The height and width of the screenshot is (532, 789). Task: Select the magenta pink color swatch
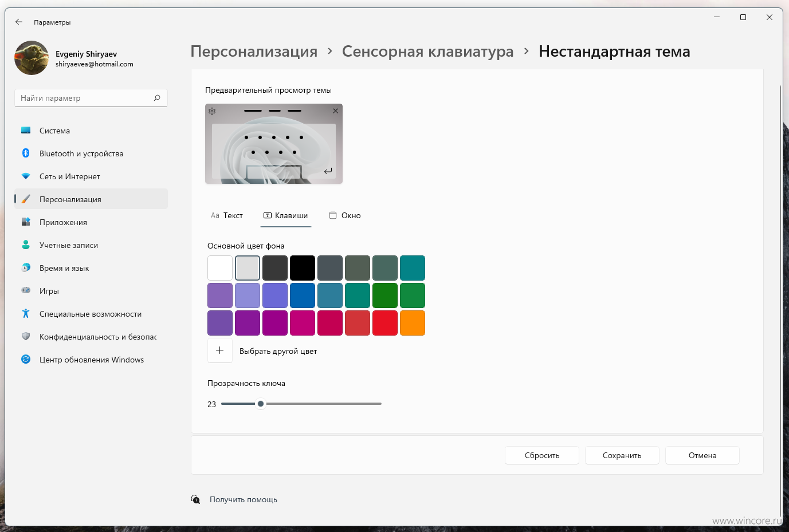pyautogui.click(x=303, y=323)
